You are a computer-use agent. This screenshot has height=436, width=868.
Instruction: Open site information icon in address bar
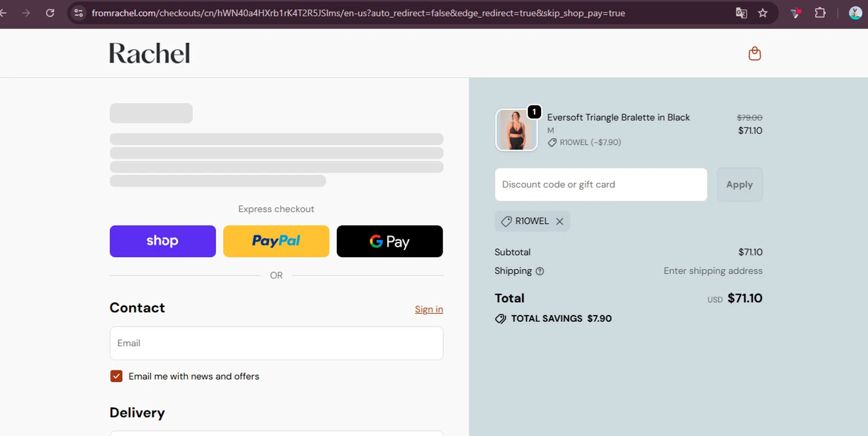tap(79, 13)
